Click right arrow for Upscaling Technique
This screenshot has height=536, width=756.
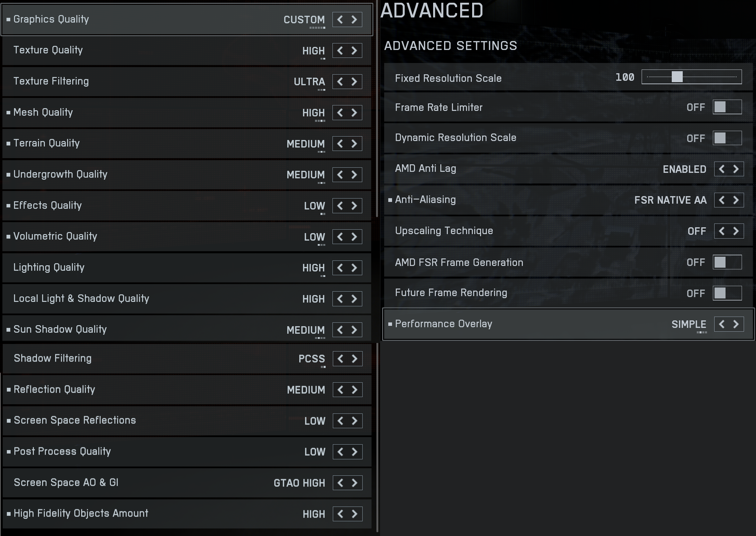(x=736, y=231)
